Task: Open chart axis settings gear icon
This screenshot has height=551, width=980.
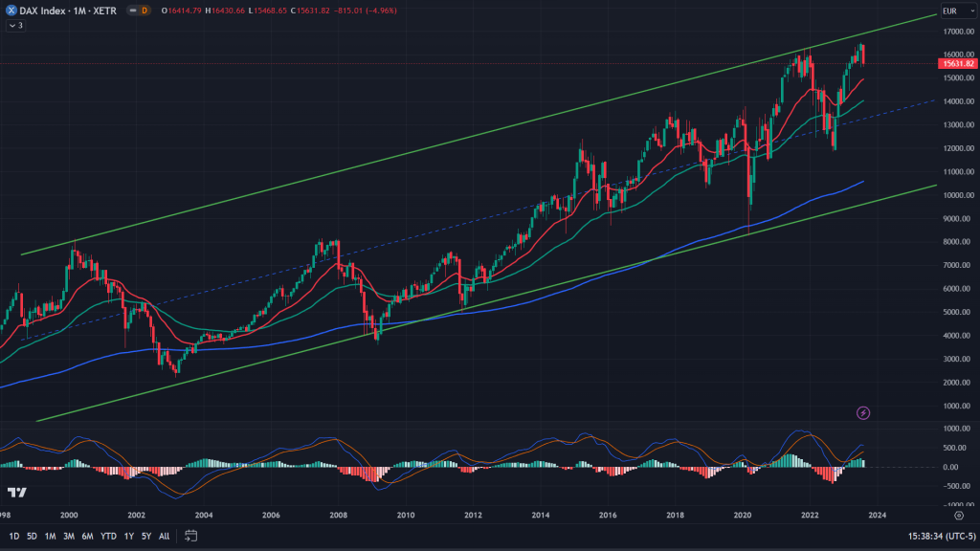Action: 958,515
